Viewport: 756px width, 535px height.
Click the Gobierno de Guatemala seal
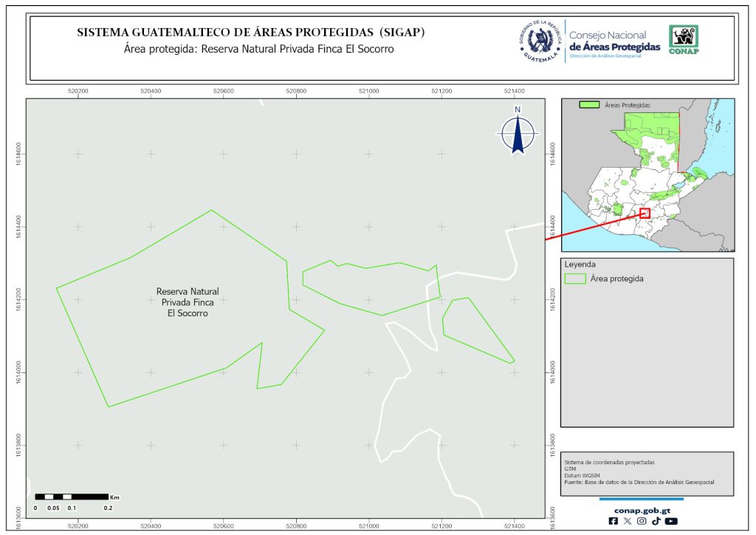coord(540,41)
